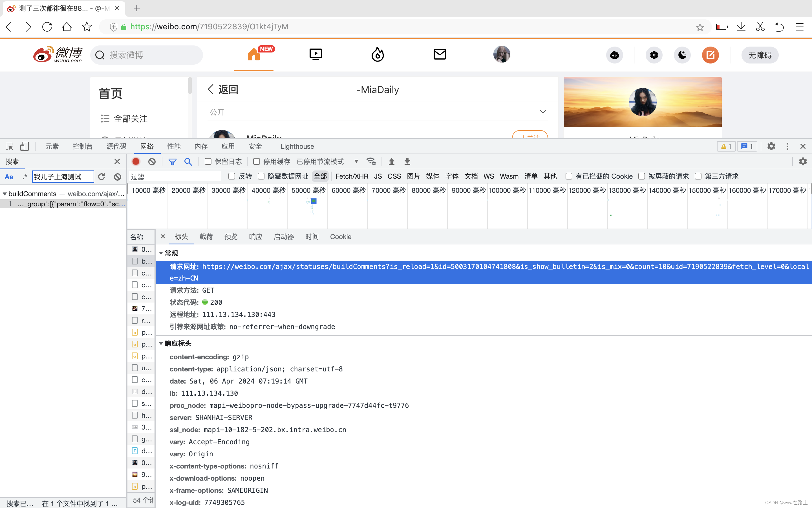Open Weibo messages envelope icon

point(440,54)
